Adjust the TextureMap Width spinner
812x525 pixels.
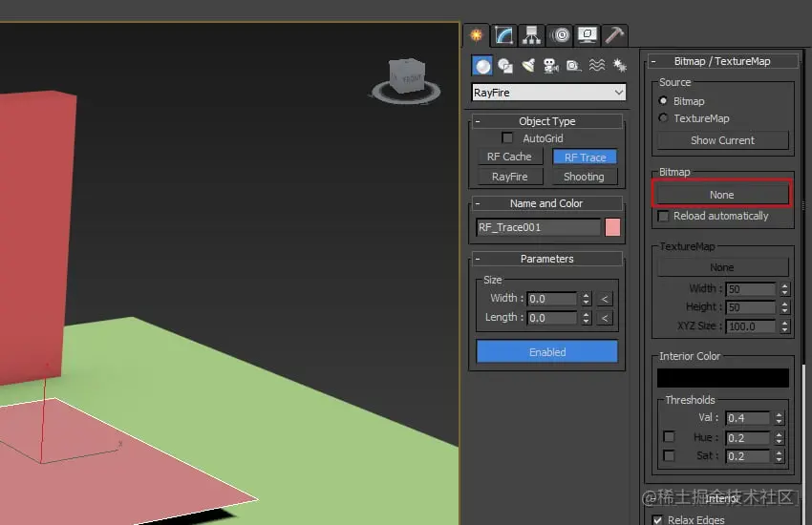(785, 288)
